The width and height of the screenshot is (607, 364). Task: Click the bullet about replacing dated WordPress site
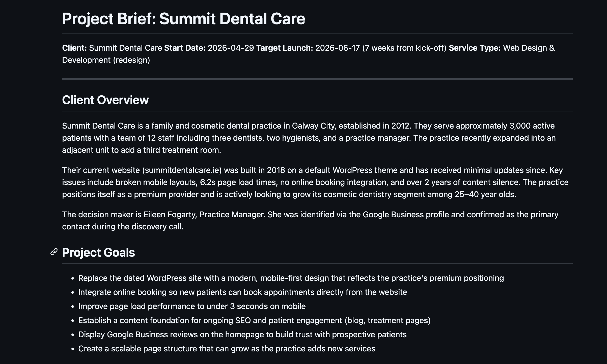click(291, 278)
